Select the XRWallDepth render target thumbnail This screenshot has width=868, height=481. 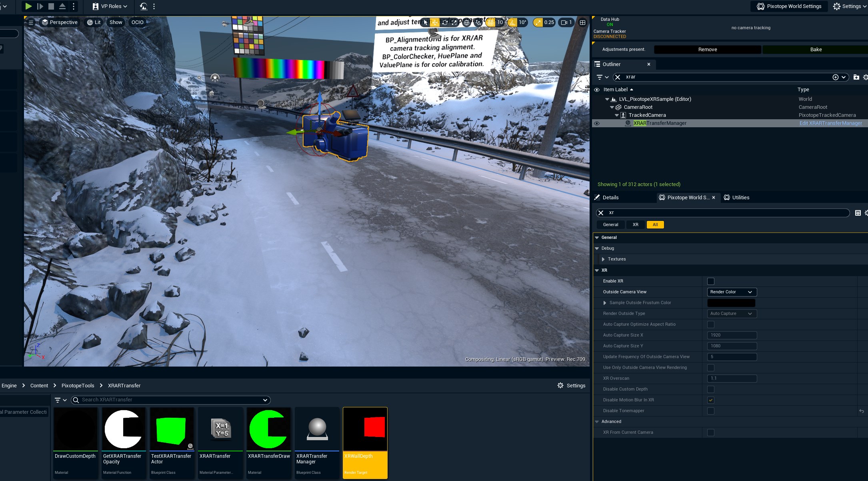[365, 429]
